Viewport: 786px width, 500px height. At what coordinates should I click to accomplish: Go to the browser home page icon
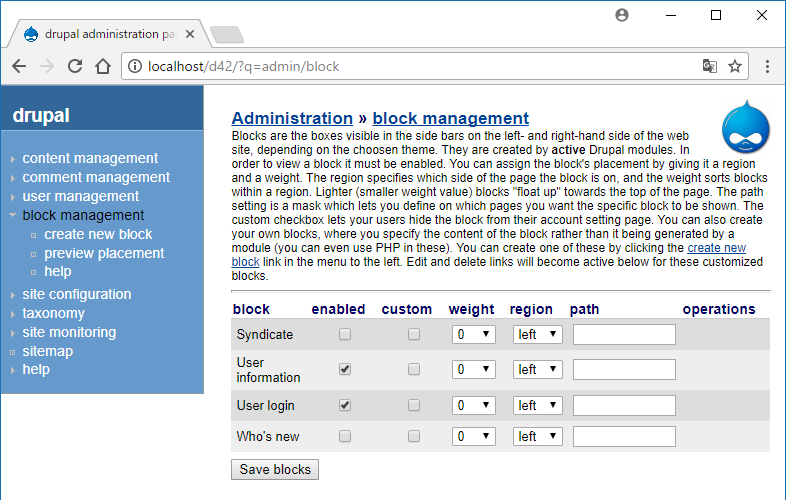pyautogui.click(x=102, y=67)
